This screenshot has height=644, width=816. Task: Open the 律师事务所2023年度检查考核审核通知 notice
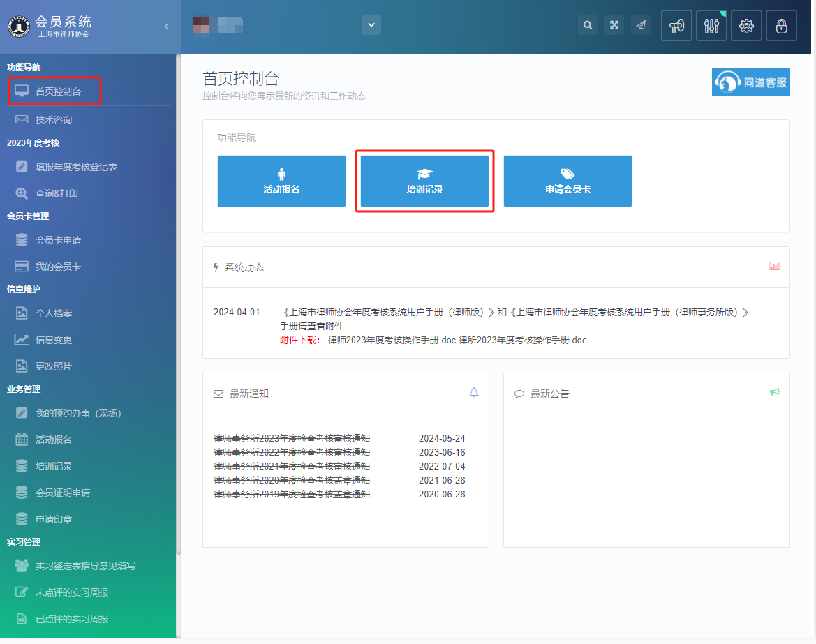click(292, 438)
